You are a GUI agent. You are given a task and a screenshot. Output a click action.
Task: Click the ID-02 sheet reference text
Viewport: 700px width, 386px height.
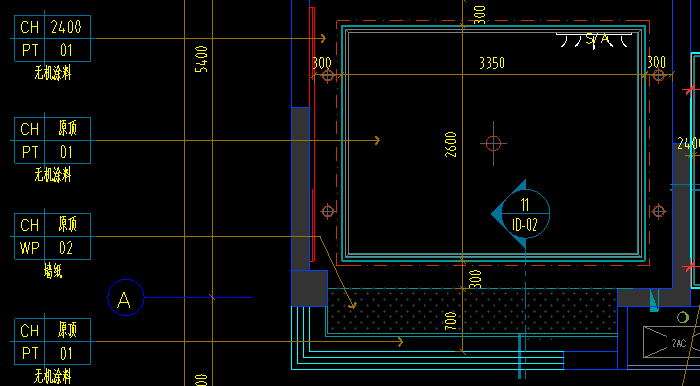coord(525,224)
